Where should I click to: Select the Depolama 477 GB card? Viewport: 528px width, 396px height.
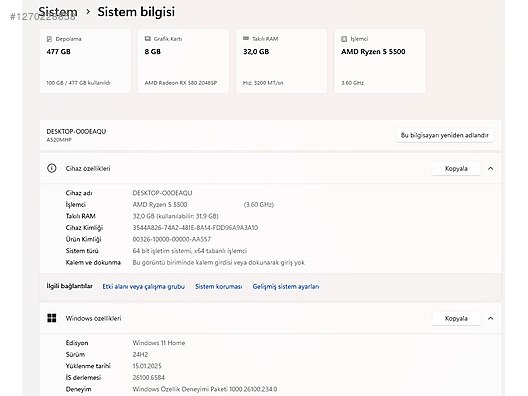tap(85, 61)
